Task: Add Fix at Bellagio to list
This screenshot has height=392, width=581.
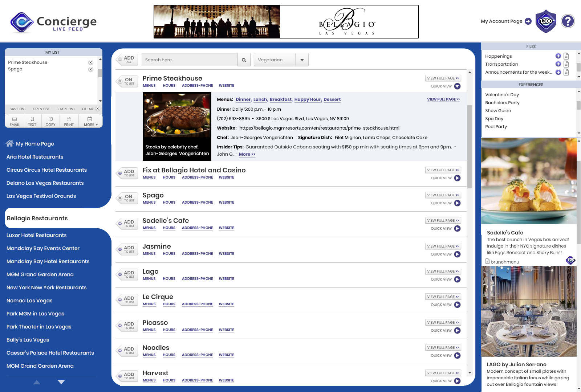Action: pyautogui.click(x=127, y=173)
